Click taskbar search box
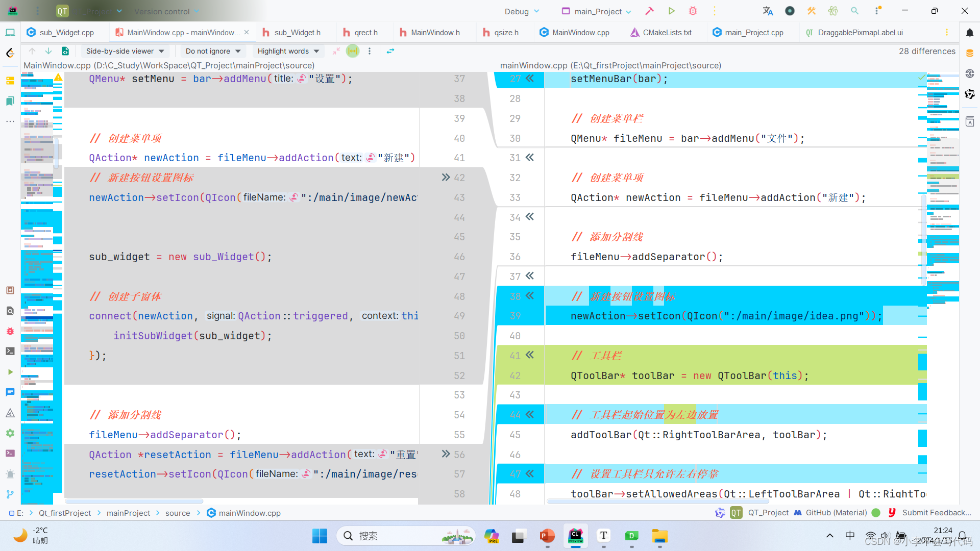Viewport: 980px width, 551px height. [406, 536]
